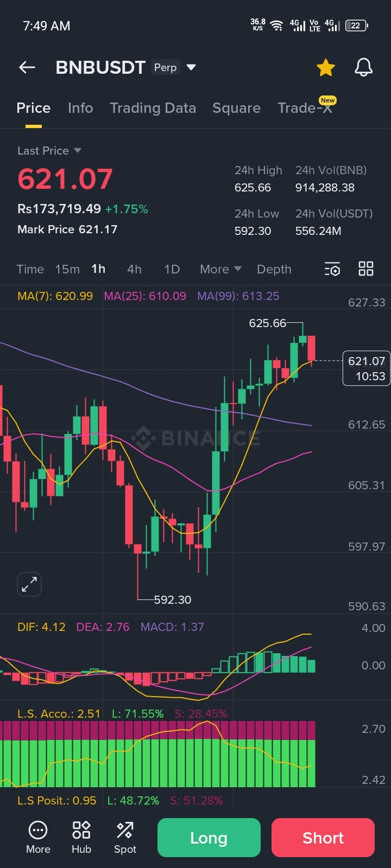Tap the 627.33 price axis label
Viewport: 391px width, 868px height.
tap(367, 303)
